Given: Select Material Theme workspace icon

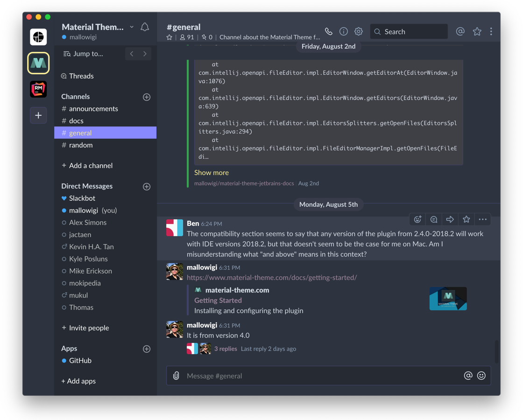Looking at the screenshot, I should [38, 63].
